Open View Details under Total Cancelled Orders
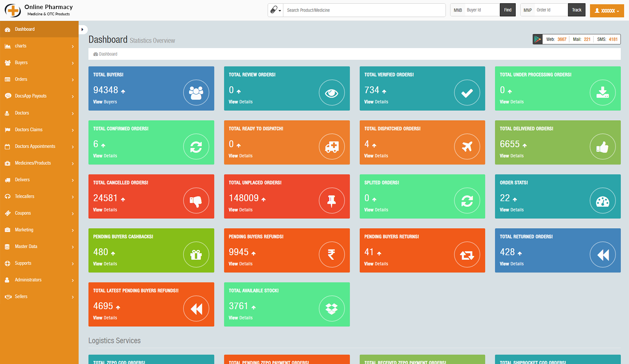The height and width of the screenshot is (364, 629). point(105,210)
